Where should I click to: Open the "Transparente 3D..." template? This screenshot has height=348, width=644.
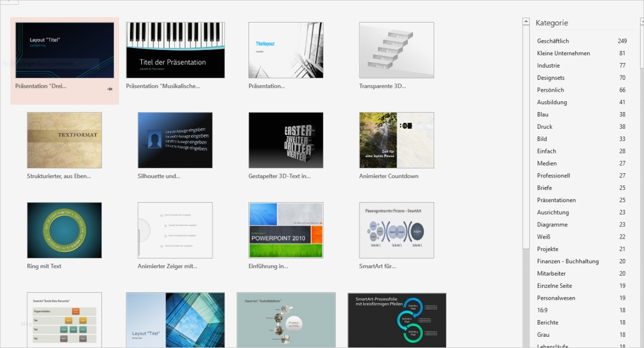(396, 50)
